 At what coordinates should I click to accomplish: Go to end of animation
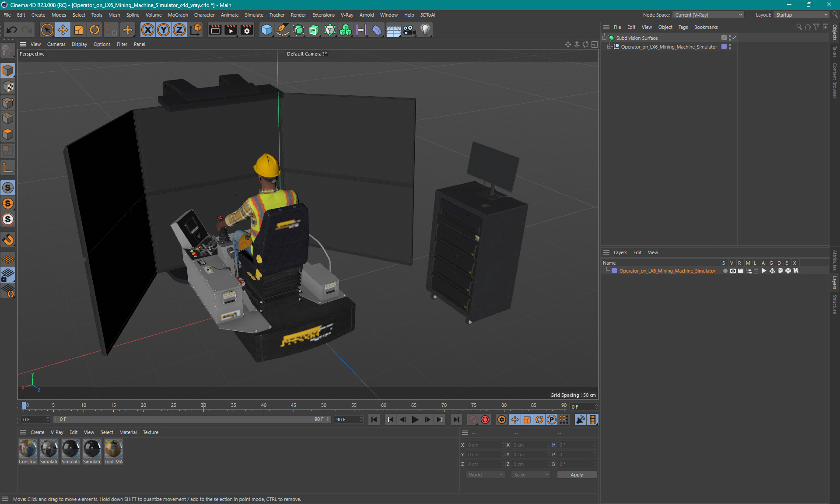click(456, 420)
